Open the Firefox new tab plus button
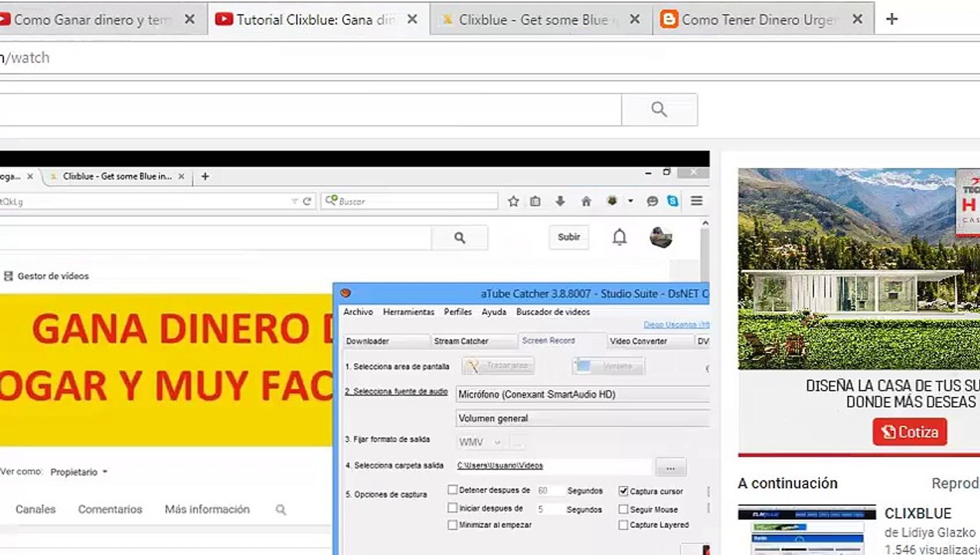980x555 pixels. point(205,177)
